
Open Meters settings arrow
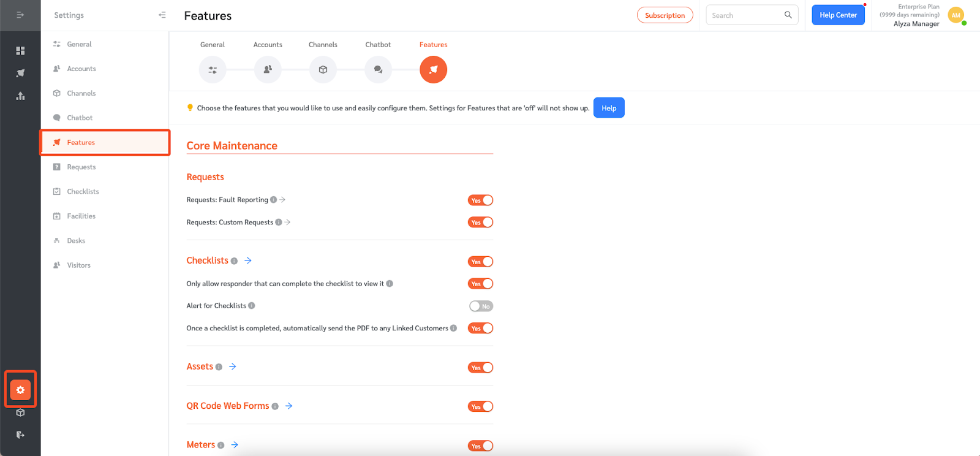pyautogui.click(x=235, y=445)
